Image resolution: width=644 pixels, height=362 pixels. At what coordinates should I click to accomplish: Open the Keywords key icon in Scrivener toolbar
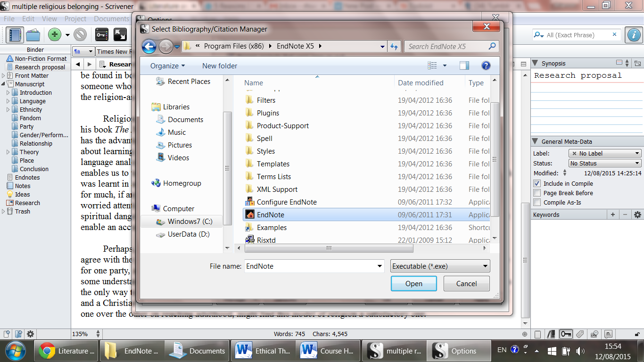[102, 34]
